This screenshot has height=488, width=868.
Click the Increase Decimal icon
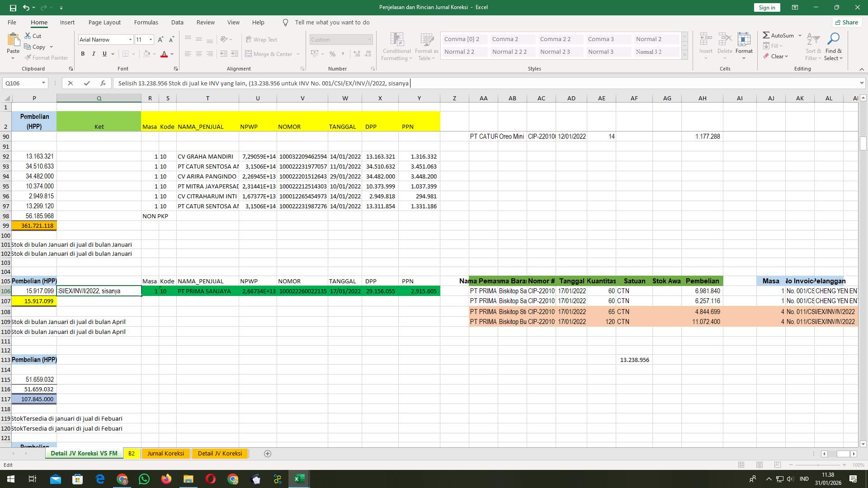pyautogui.click(x=357, y=54)
